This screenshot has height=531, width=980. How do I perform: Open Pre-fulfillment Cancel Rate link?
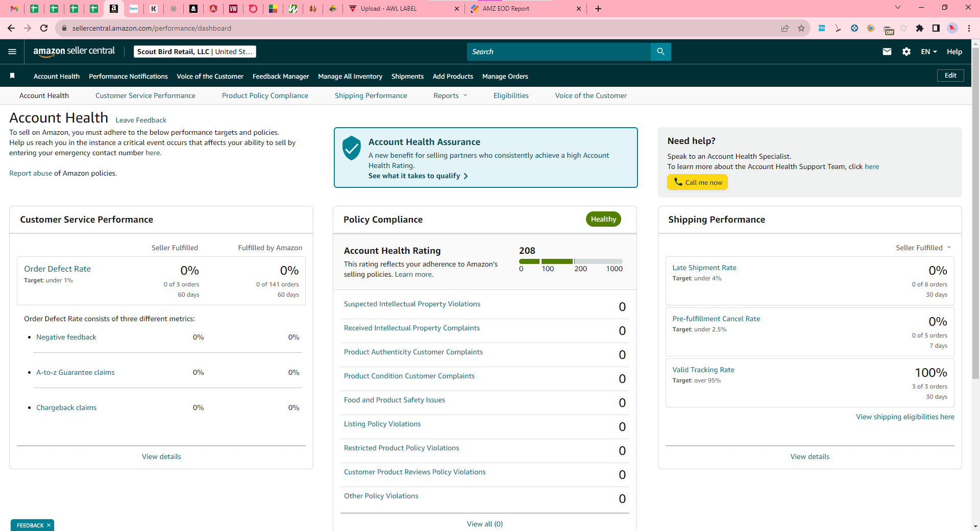(716, 319)
